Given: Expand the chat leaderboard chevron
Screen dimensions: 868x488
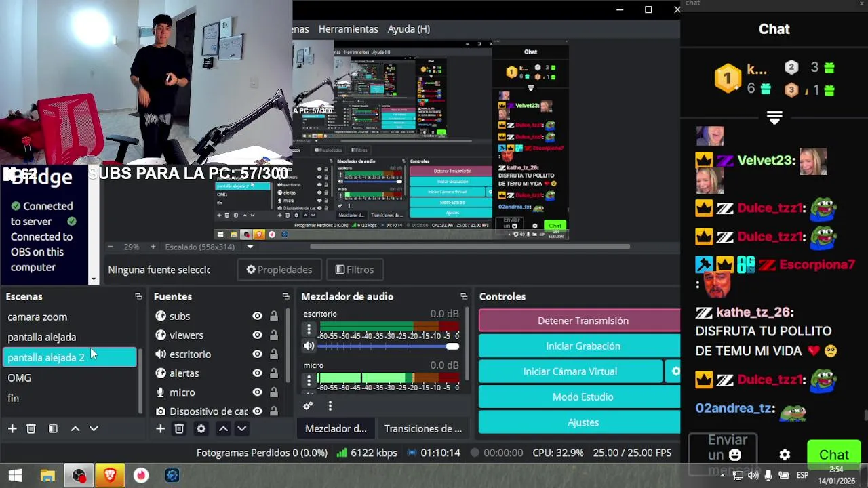Looking at the screenshot, I should pyautogui.click(x=774, y=117).
